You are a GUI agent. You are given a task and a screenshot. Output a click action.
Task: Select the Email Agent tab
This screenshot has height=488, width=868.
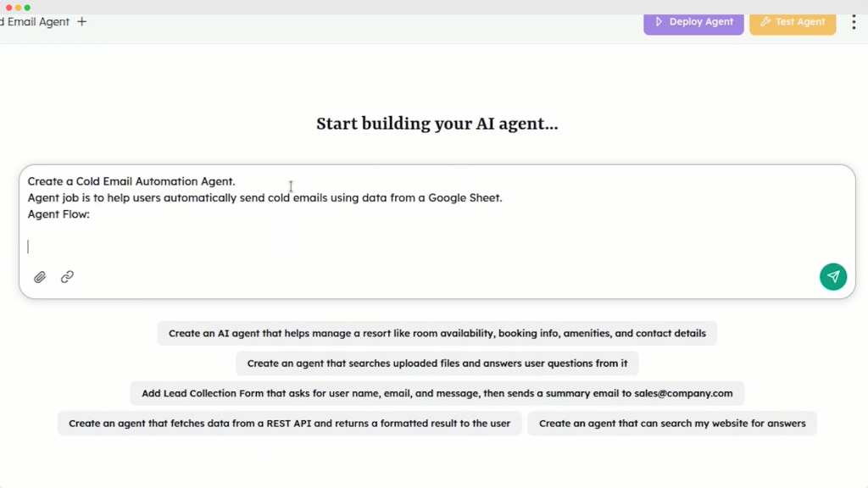[x=34, y=21]
